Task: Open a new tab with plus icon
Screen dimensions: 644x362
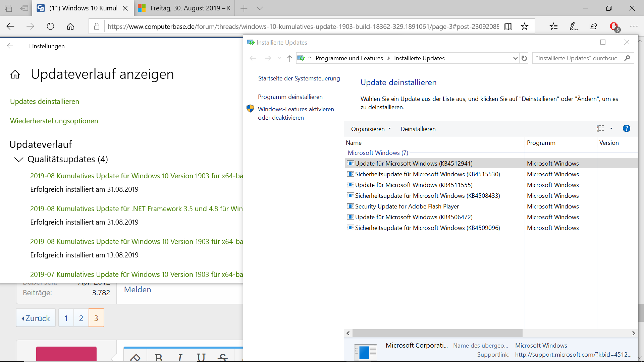Action: (x=244, y=8)
